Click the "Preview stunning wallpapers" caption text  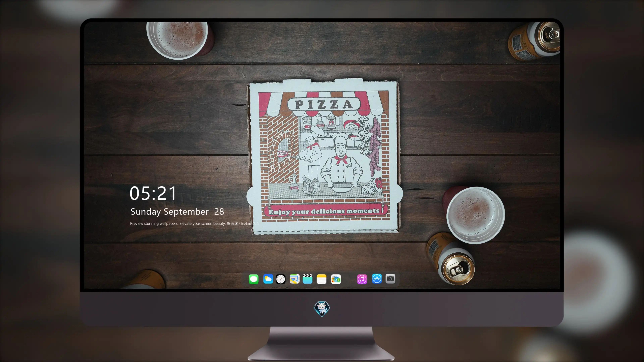pyautogui.click(x=195, y=223)
